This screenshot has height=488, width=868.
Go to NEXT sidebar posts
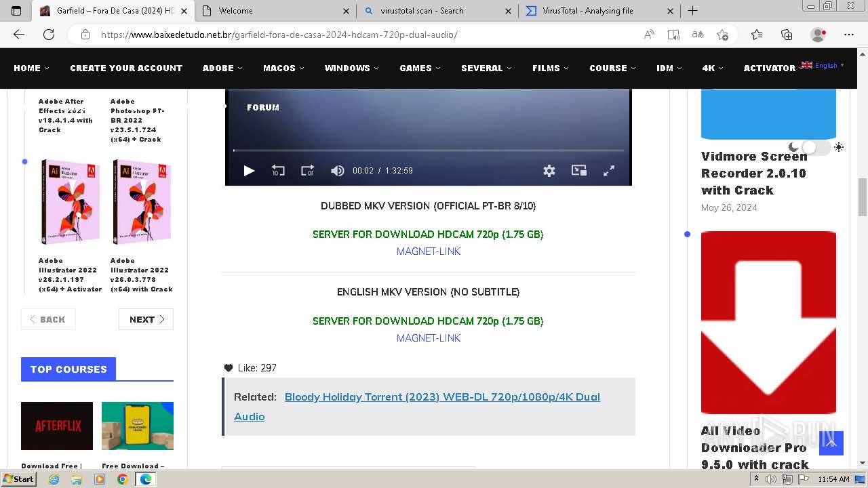146,319
